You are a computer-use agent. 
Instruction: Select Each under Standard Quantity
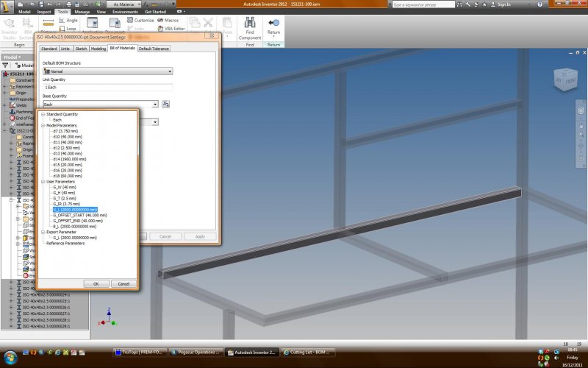[x=57, y=120]
